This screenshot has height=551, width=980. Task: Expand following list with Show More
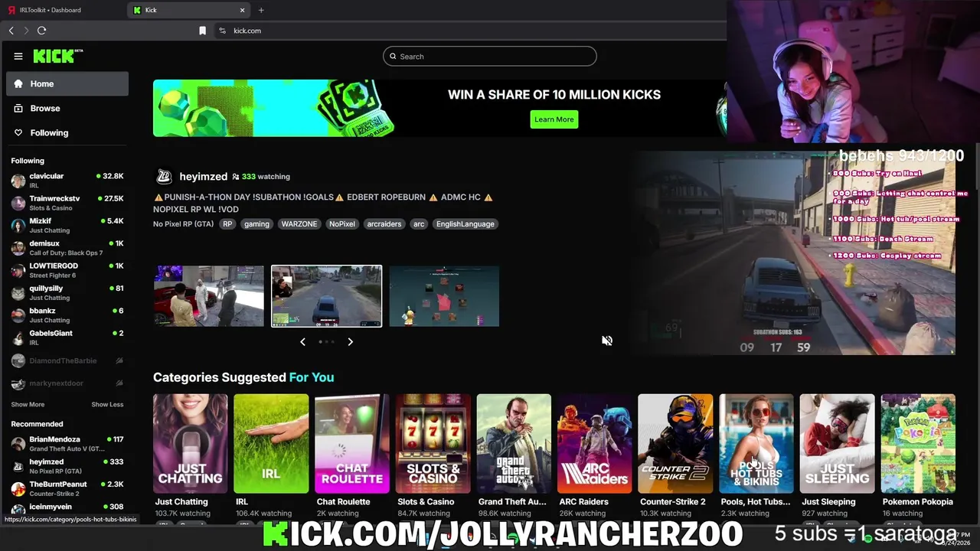(28, 404)
